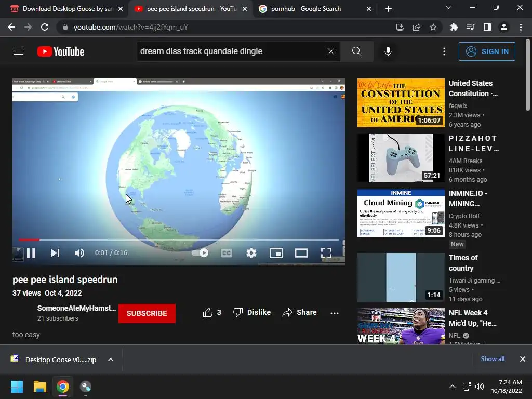Toggle closed captions CC
The height and width of the screenshot is (399, 532).
pos(227,253)
